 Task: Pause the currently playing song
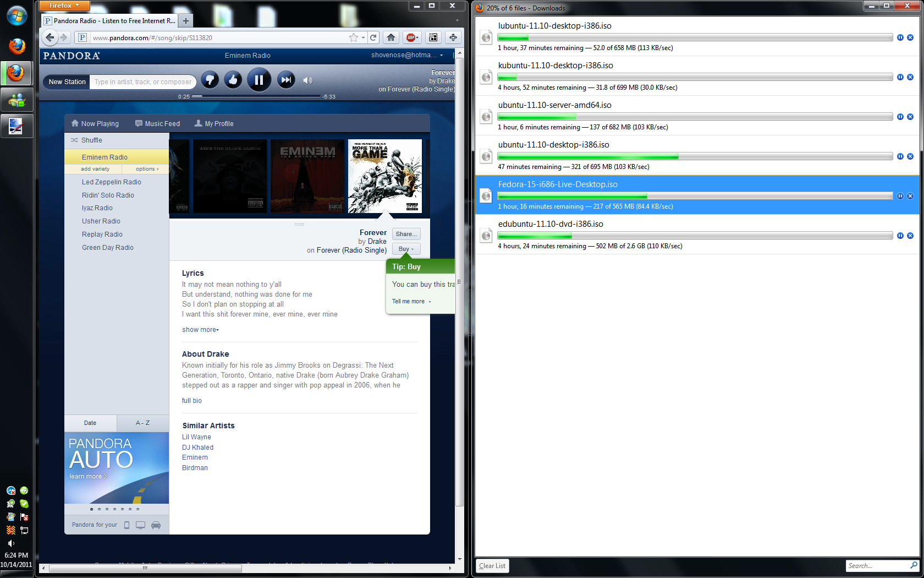258,80
